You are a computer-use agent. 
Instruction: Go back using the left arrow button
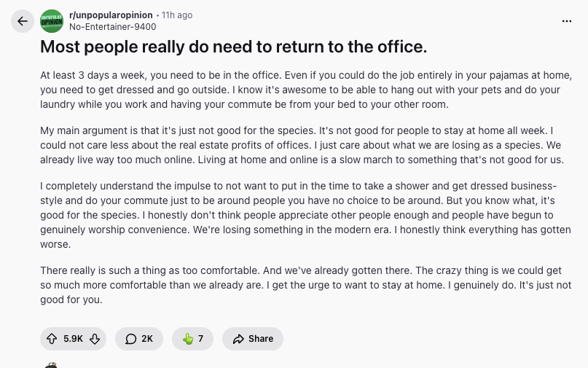[x=22, y=21]
